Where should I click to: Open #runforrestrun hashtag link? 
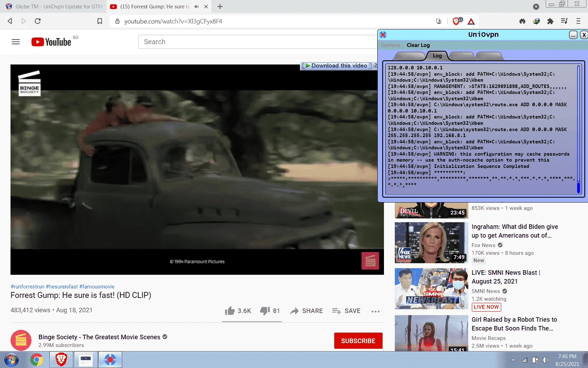(x=28, y=287)
